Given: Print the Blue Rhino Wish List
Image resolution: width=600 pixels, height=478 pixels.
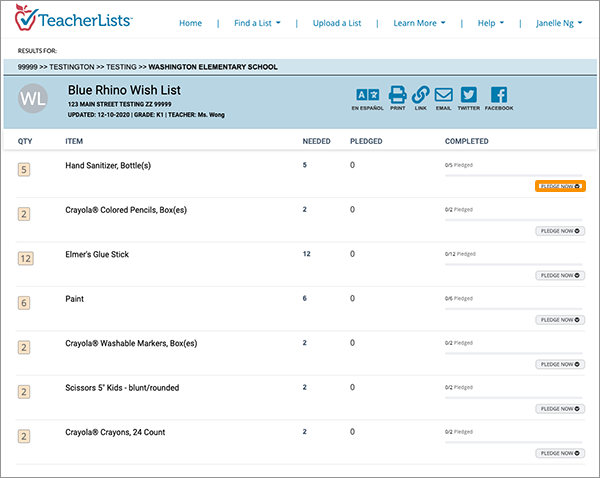Looking at the screenshot, I should tap(398, 99).
